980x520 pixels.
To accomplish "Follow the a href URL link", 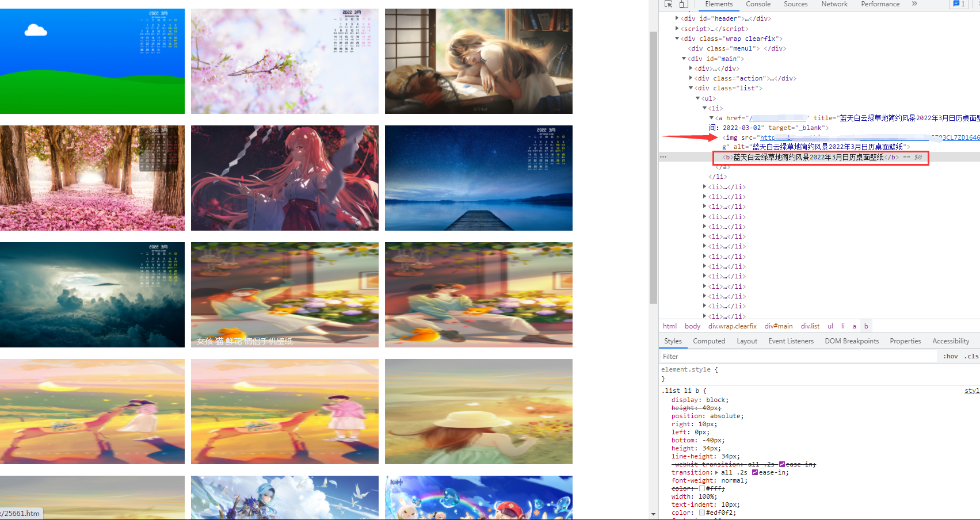I will click(x=779, y=118).
